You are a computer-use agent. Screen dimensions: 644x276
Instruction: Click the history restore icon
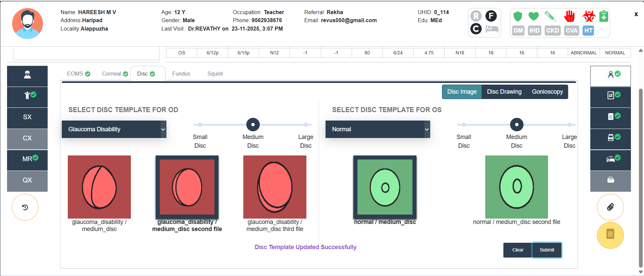pos(25,207)
